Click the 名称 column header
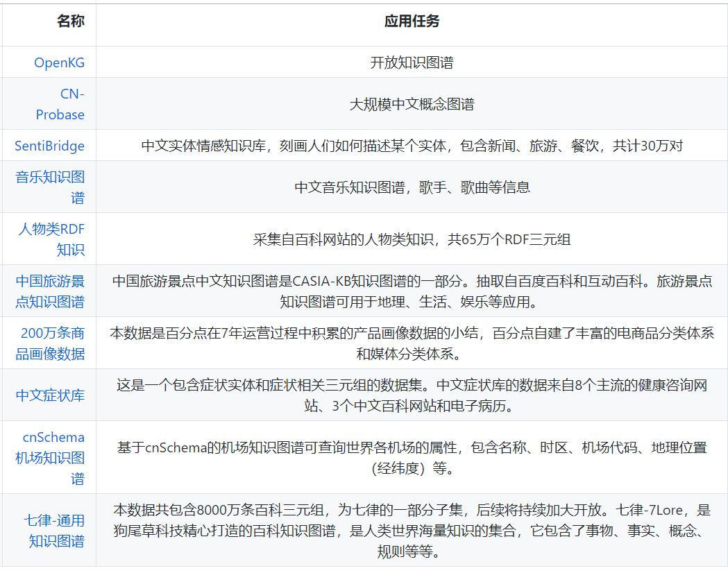 [71, 21]
